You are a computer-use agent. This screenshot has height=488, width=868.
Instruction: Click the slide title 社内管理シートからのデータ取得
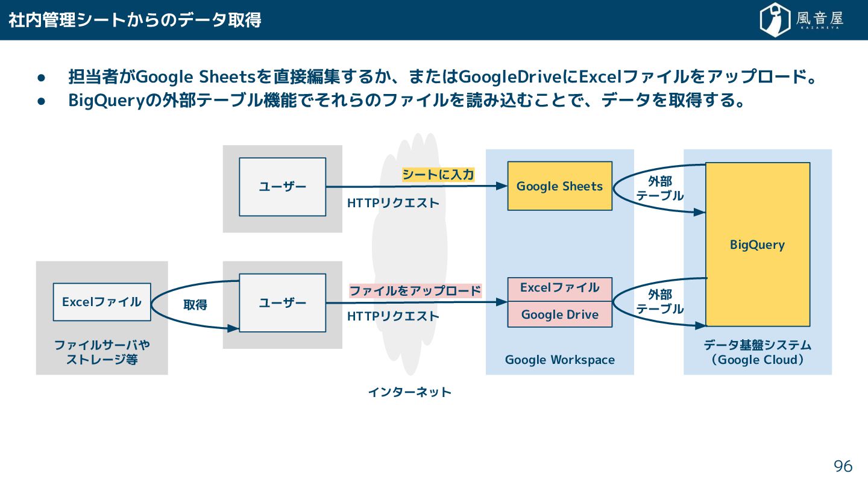(x=135, y=20)
